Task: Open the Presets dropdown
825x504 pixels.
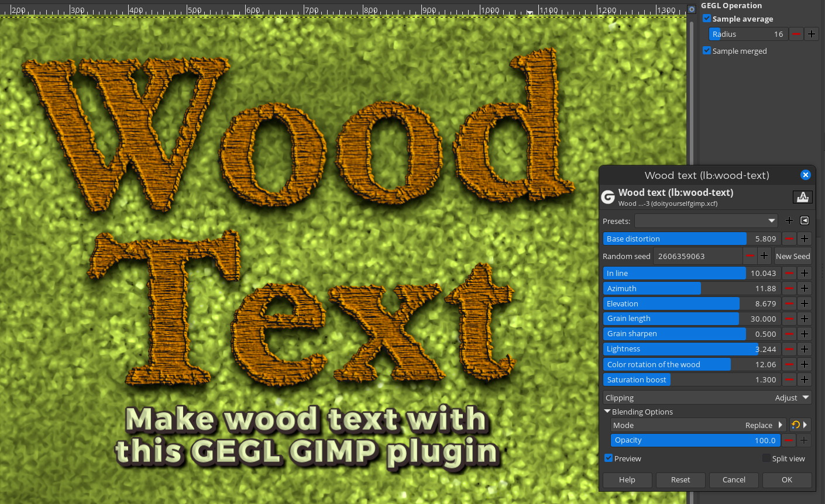Action: tap(706, 220)
